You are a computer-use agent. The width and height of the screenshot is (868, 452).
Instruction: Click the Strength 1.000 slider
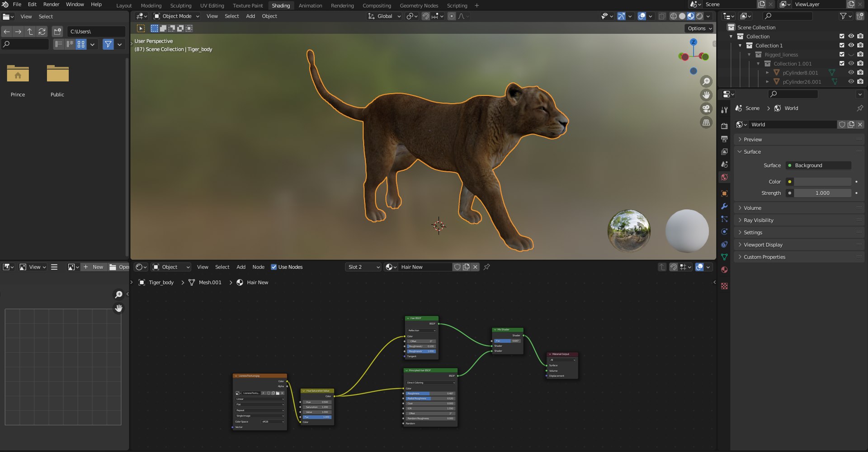tap(822, 193)
